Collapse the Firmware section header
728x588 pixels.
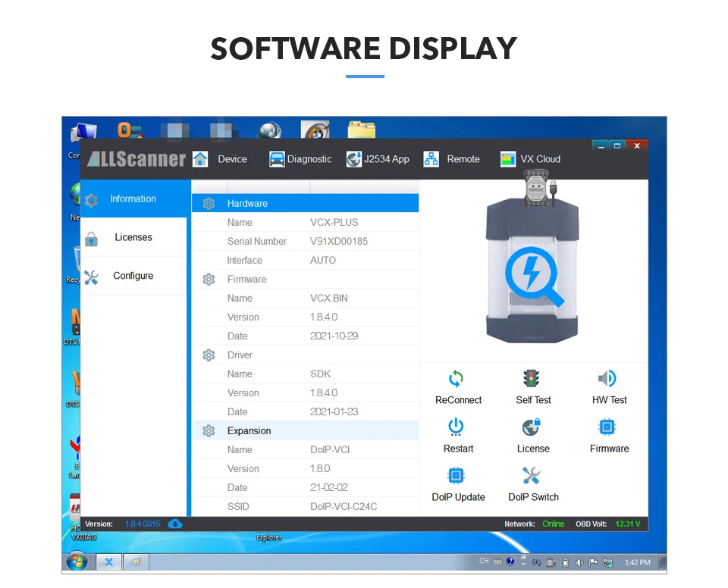coord(305,280)
